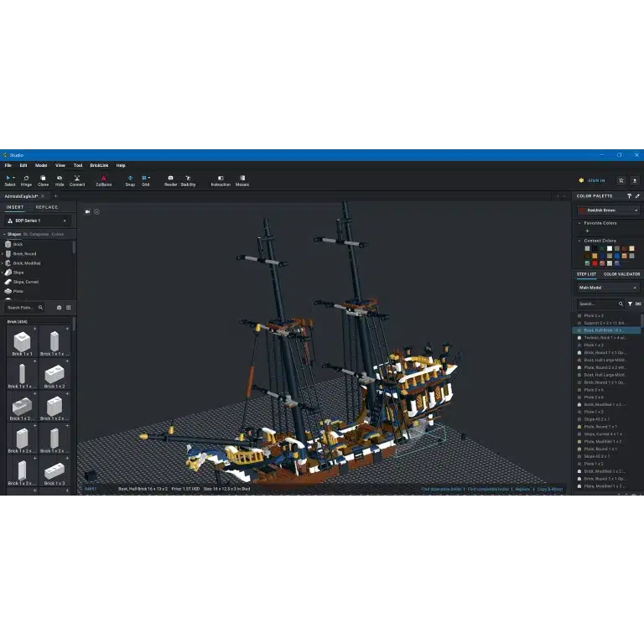The height and width of the screenshot is (644, 644).
Task: Click Find alternative bricks link
Action: pyautogui.click(x=441, y=490)
